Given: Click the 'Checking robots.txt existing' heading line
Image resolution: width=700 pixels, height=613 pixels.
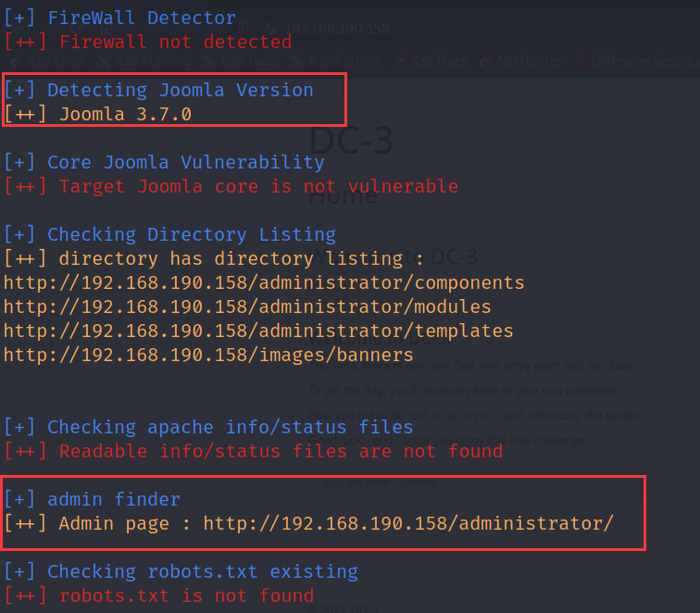Looking at the screenshot, I should (x=181, y=571).
